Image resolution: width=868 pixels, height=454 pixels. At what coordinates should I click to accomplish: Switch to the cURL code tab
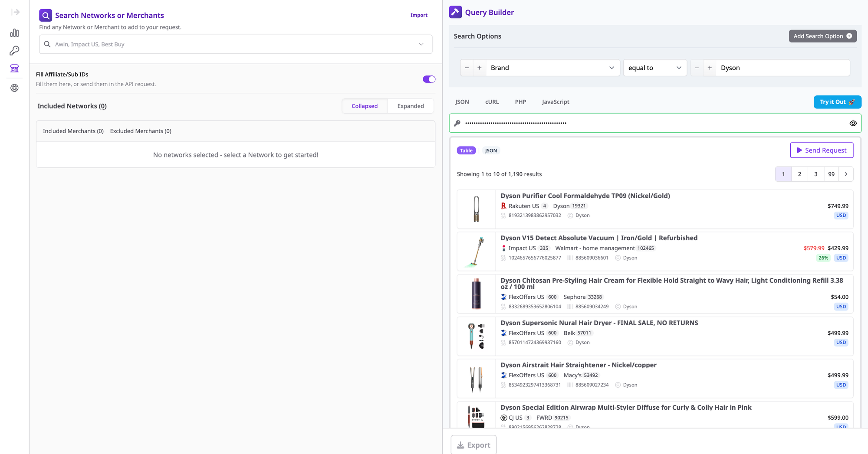[x=492, y=102]
